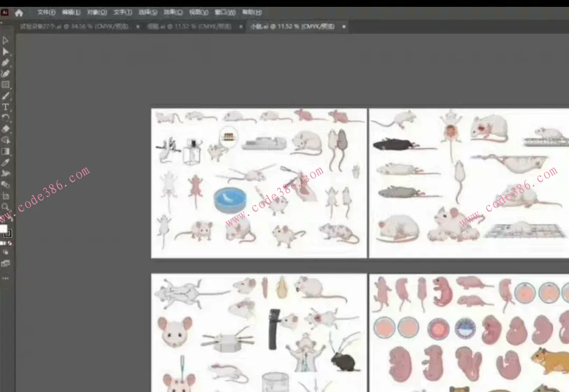Click the blue petri dish illustration
Viewport: 569px width, 392px height.
click(x=230, y=199)
